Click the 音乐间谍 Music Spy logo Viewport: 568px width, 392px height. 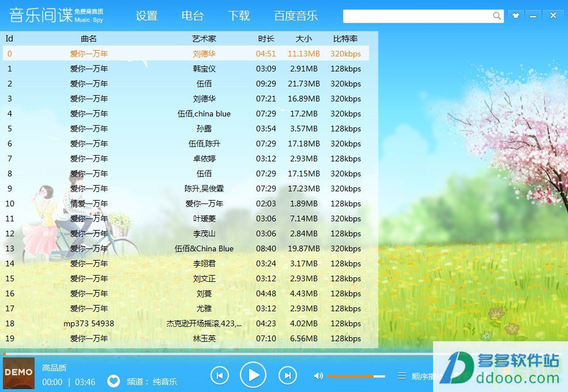(56, 15)
